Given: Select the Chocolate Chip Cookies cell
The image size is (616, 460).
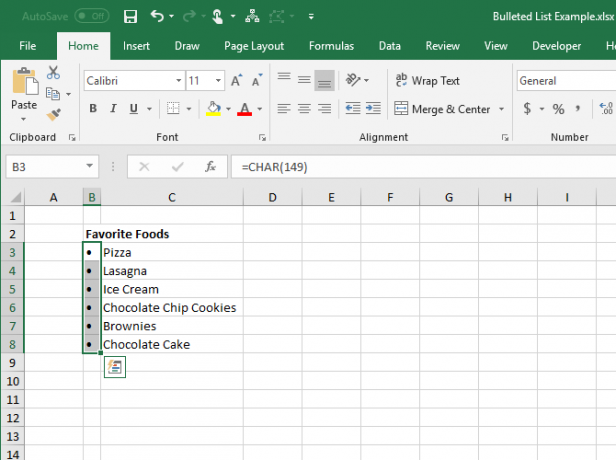Looking at the screenshot, I should coord(172,308).
